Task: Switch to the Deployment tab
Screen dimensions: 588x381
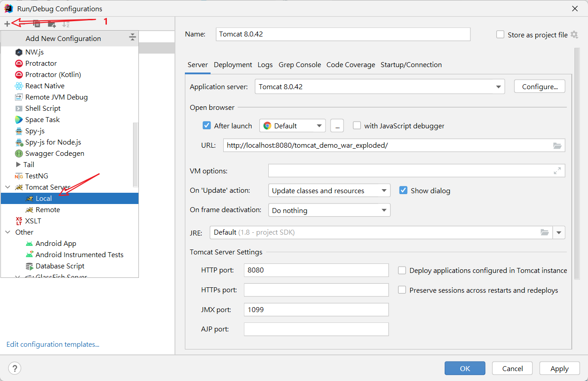Action: (233, 64)
